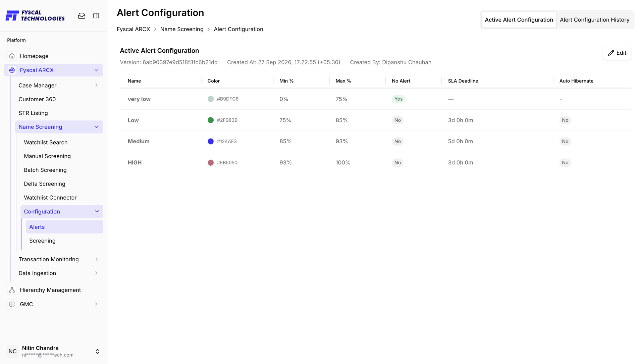Expand Data Ingestion chevron
644x364 pixels.
click(97, 273)
